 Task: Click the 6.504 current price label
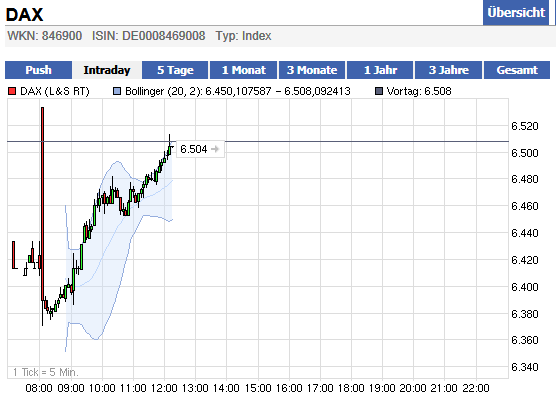coord(194,149)
